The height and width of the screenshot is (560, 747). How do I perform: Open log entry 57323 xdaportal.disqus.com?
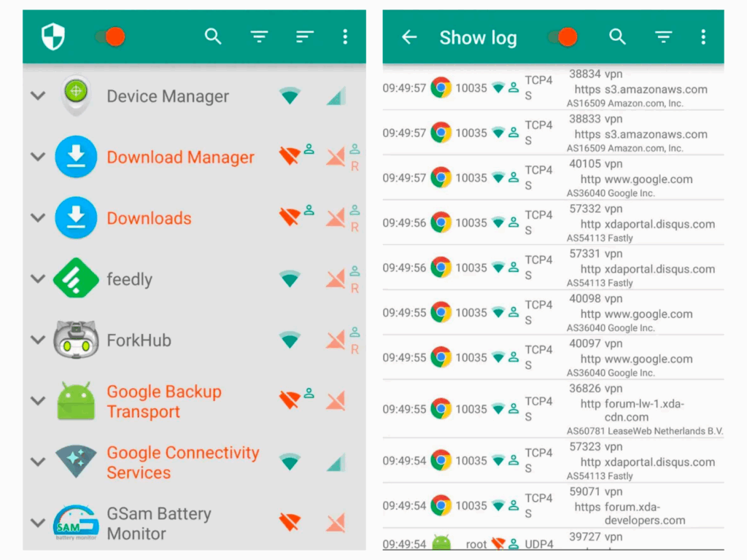[x=553, y=461]
